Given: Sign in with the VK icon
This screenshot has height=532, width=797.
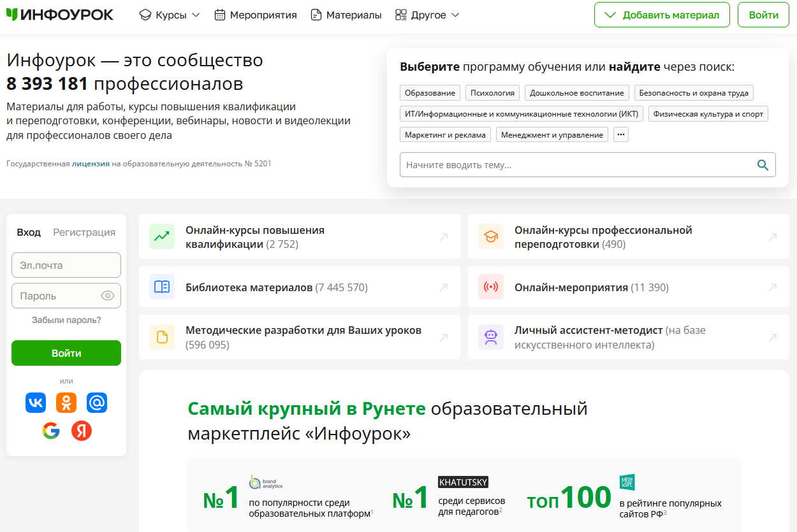Looking at the screenshot, I should click(x=36, y=402).
